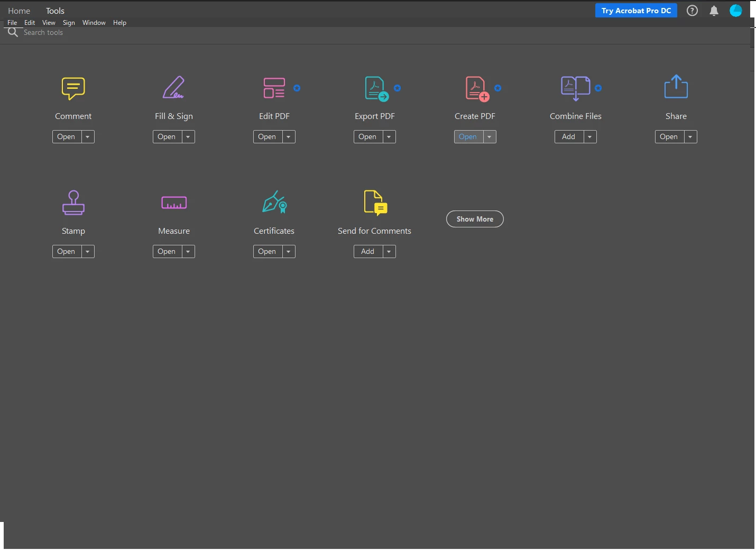Expand the Measure dropdown arrow

click(x=188, y=252)
